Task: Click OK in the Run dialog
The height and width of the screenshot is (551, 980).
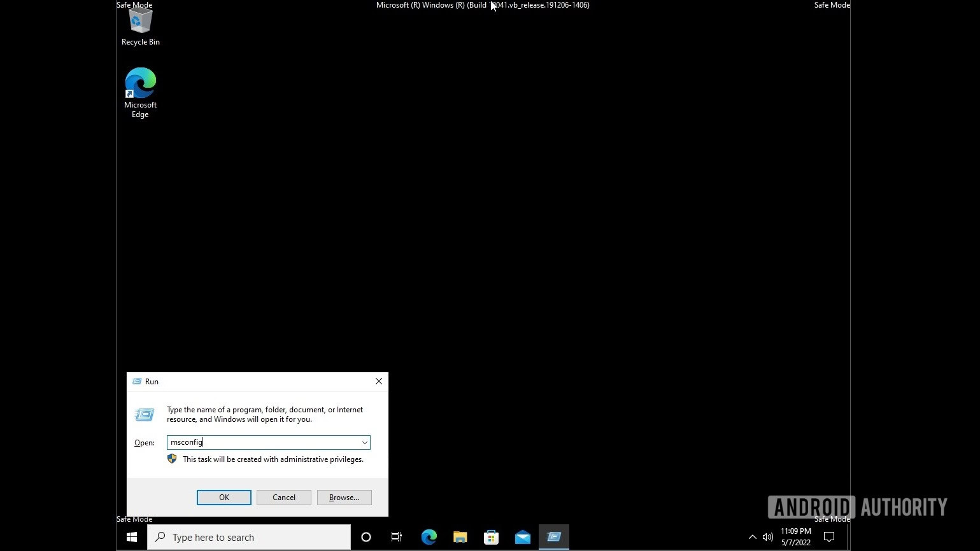Action: (x=224, y=498)
